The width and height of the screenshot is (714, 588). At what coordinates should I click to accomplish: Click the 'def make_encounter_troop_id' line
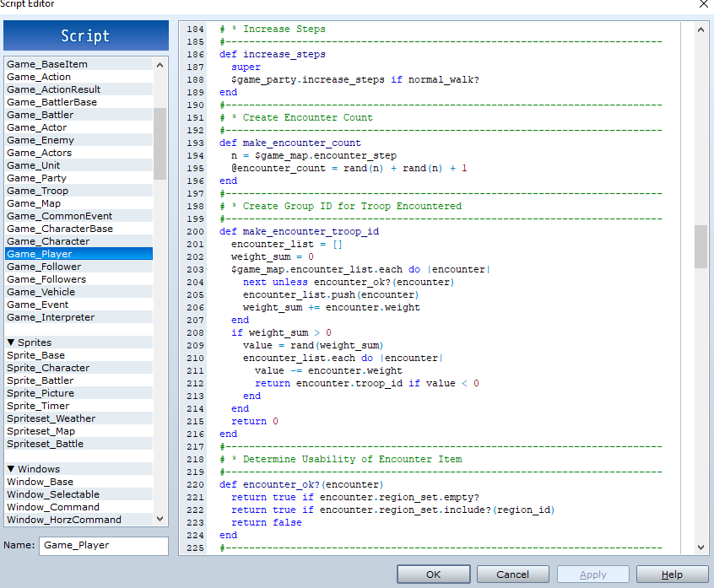[x=299, y=232]
